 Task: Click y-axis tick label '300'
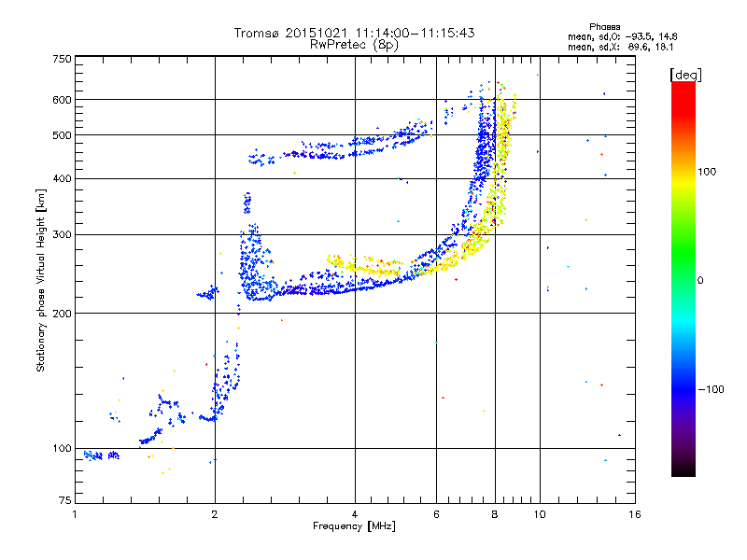coord(62,235)
